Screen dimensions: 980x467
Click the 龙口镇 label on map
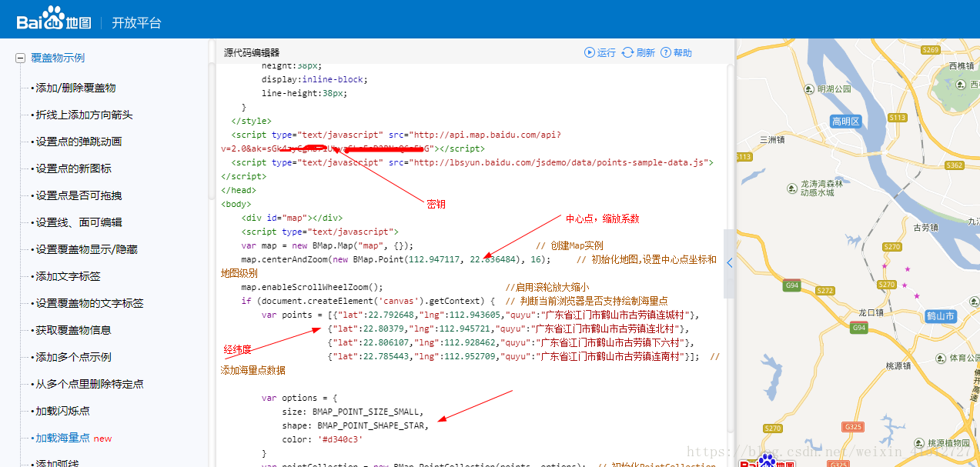click(870, 312)
